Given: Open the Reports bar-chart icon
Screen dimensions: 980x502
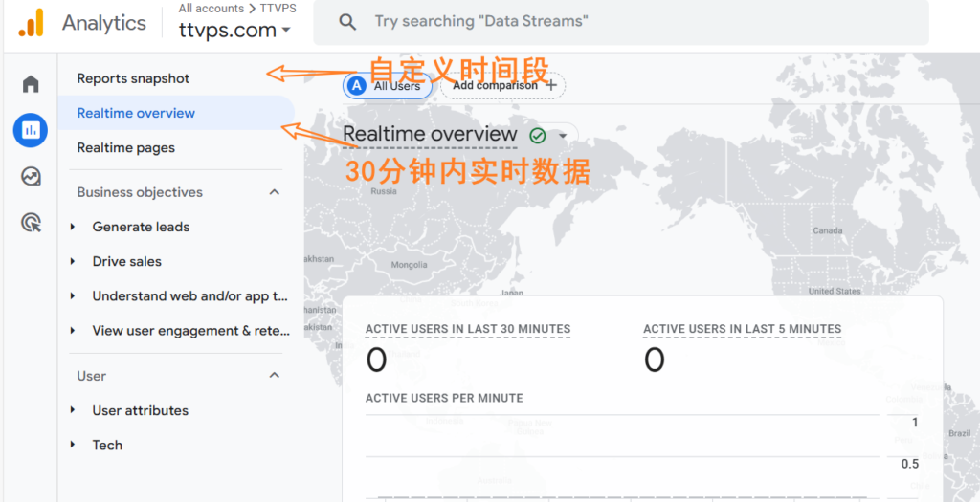Looking at the screenshot, I should click(x=31, y=130).
